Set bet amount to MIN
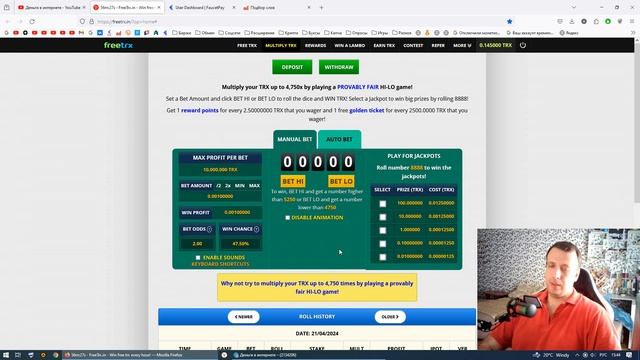Viewport: 640px width, 360px height. (x=240, y=186)
